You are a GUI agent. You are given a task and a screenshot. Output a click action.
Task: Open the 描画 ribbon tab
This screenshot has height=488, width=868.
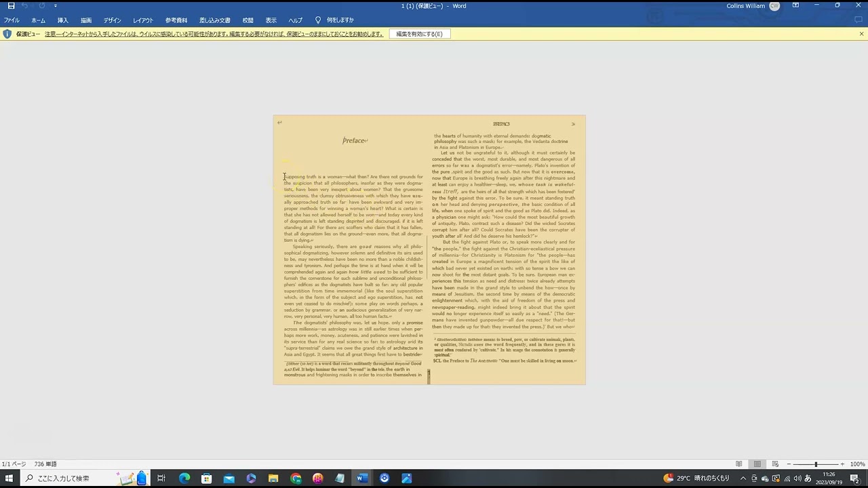click(86, 20)
